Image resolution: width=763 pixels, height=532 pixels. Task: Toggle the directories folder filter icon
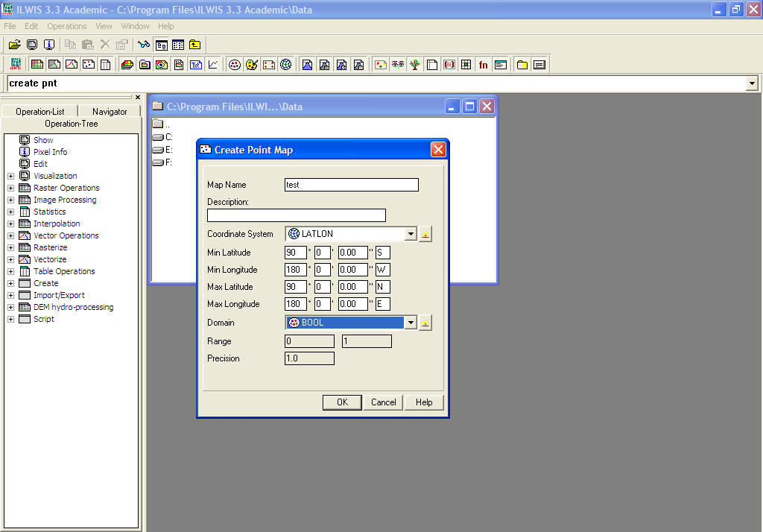coord(522,64)
